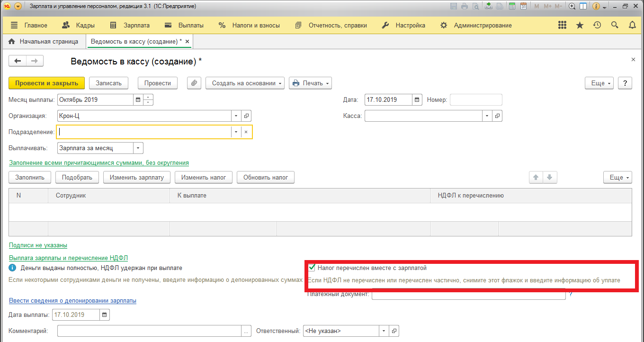Click the Обновить налог button
Screen dimensions: 644x342
click(x=266, y=177)
